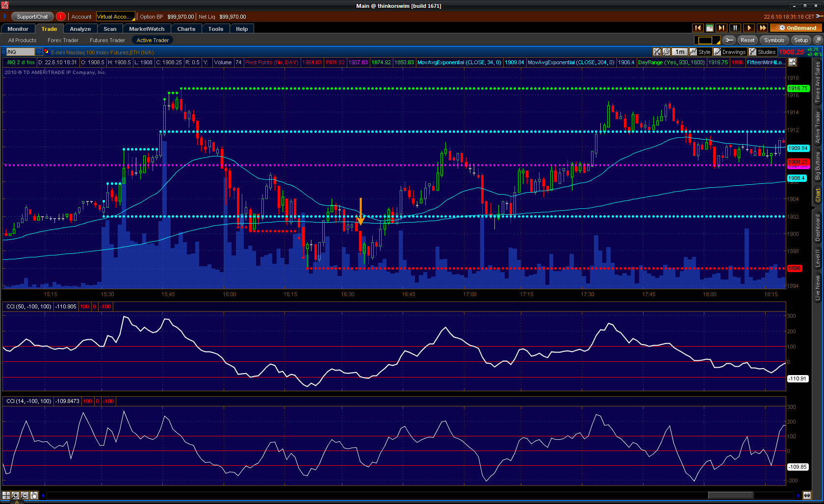824x504 pixels.
Task: Click the Reset button
Action: tap(747, 40)
